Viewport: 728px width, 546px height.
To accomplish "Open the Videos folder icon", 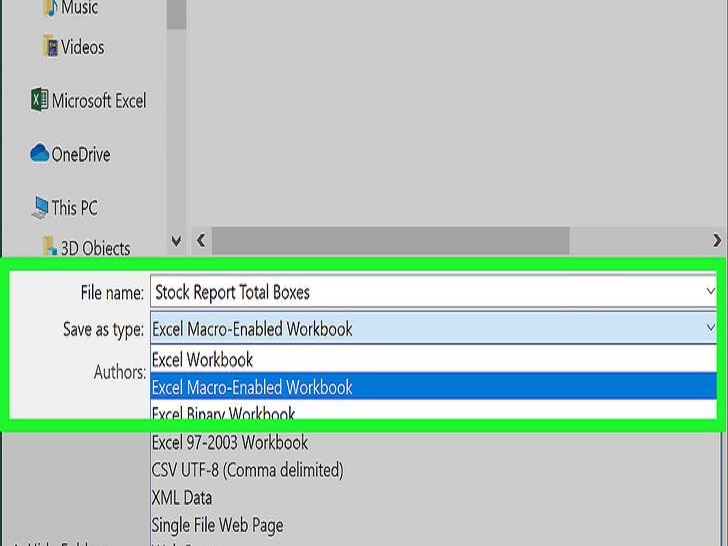I will [x=50, y=46].
